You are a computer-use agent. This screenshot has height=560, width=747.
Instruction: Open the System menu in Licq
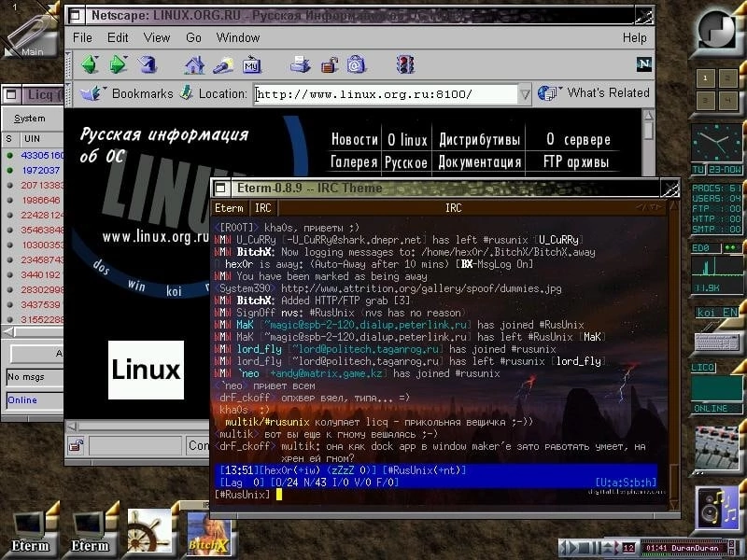coord(30,119)
